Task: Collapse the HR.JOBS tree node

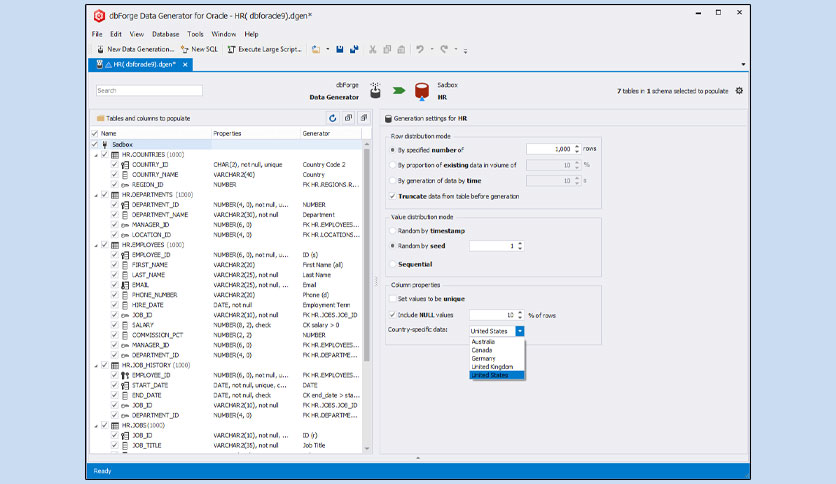Action: 96,426
